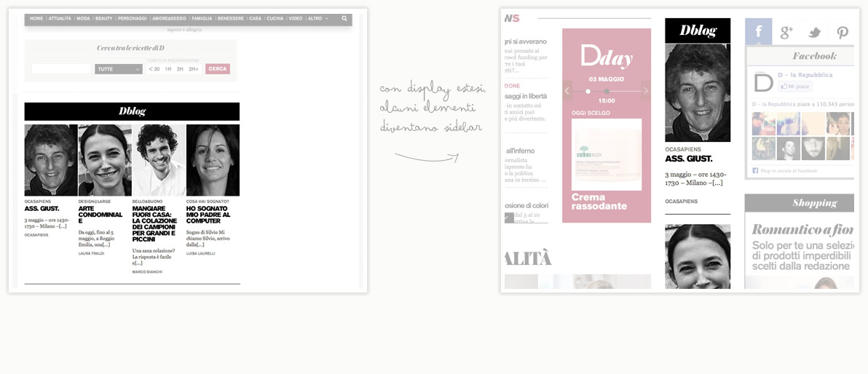Open the Google Plus social tab
868x374 pixels.
[786, 32]
